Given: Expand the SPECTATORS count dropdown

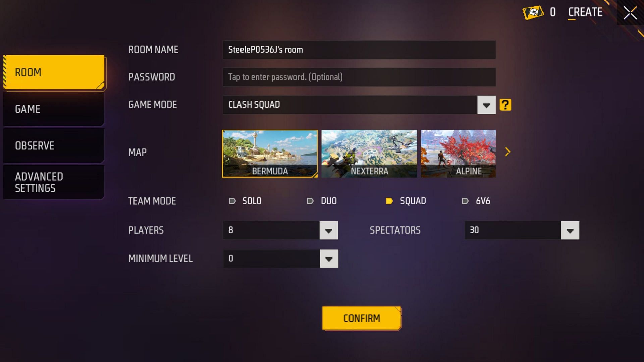Looking at the screenshot, I should click(570, 230).
